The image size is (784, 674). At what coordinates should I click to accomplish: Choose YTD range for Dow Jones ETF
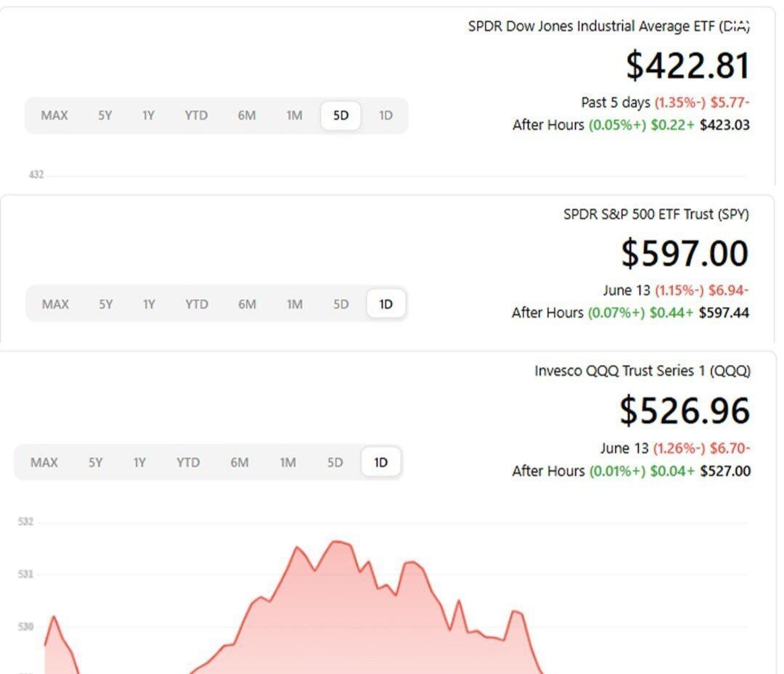(195, 115)
